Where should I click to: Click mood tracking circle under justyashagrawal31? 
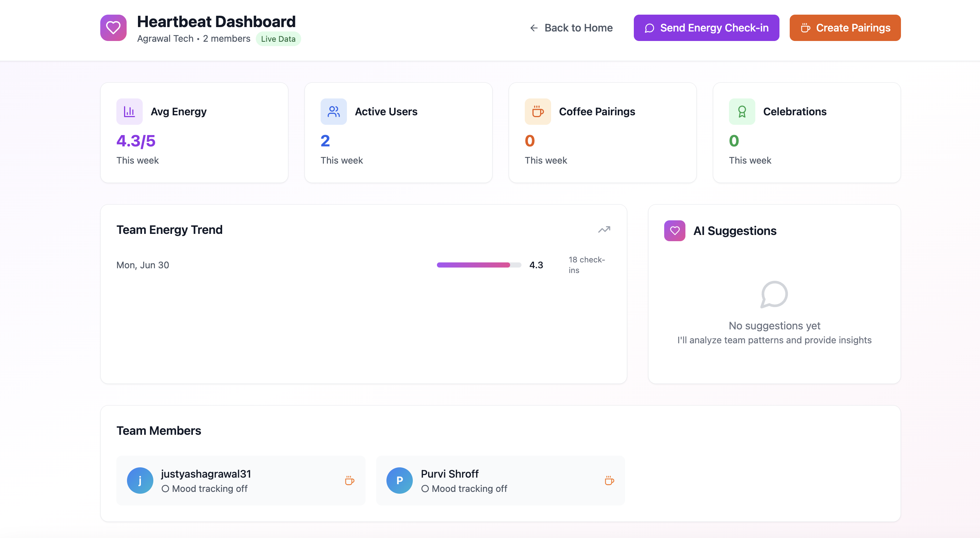165,489
